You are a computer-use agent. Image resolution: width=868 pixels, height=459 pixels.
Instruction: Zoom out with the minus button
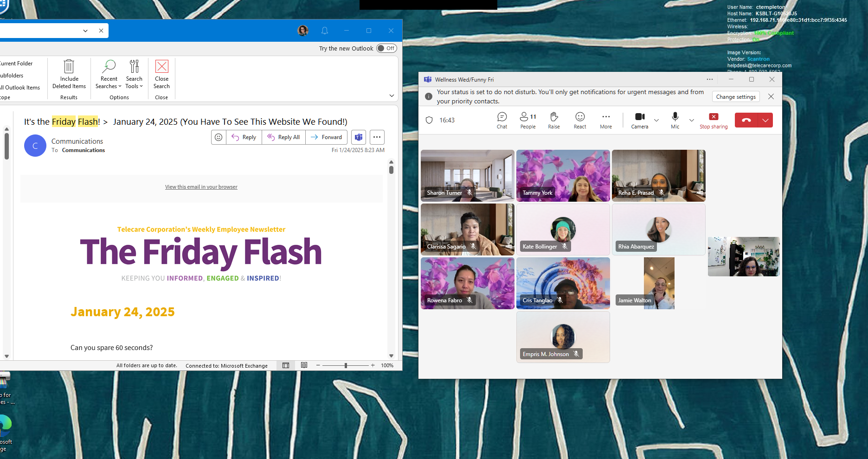318,365
